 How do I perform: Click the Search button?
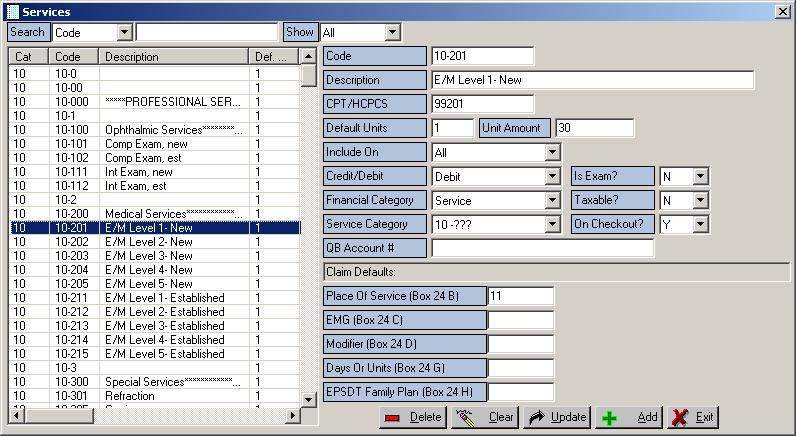(x=28, y=33)
